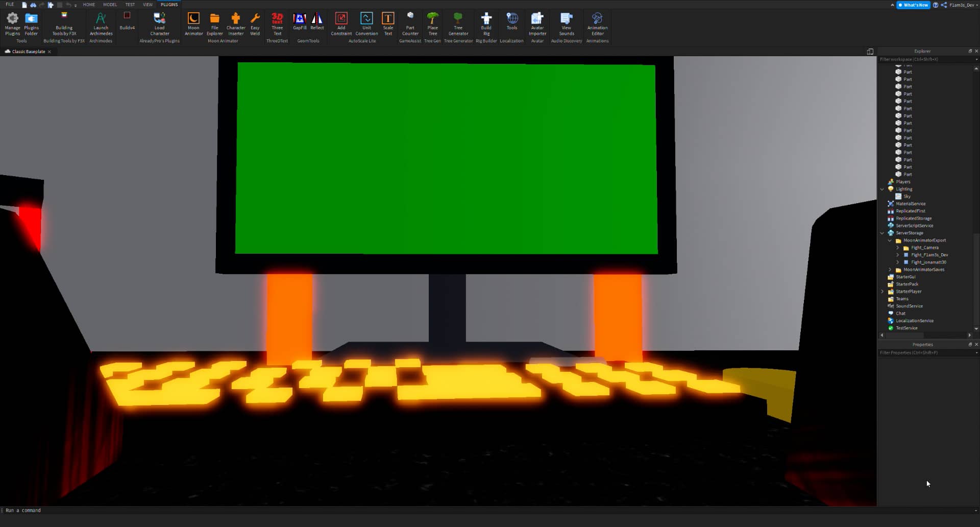Select Fight_jonamatt30 in the Explorer

coord(928,262)
